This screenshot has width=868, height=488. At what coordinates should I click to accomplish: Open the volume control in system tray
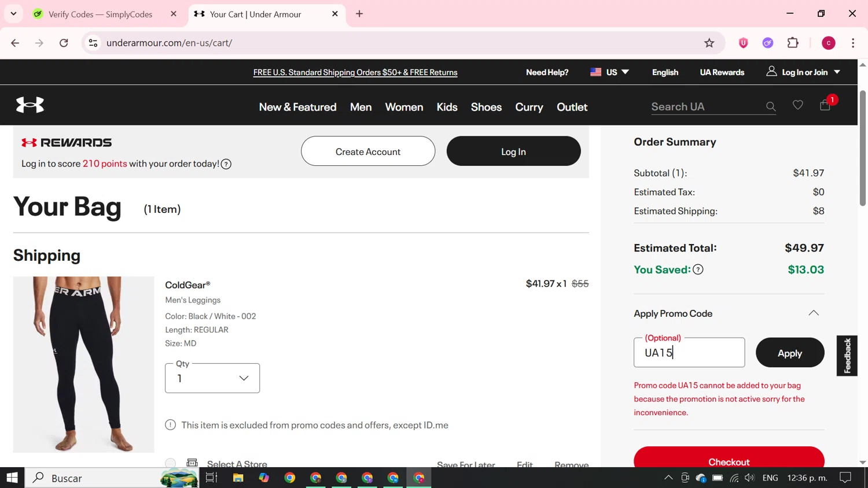pyautogui.click(x=750, y=478)
